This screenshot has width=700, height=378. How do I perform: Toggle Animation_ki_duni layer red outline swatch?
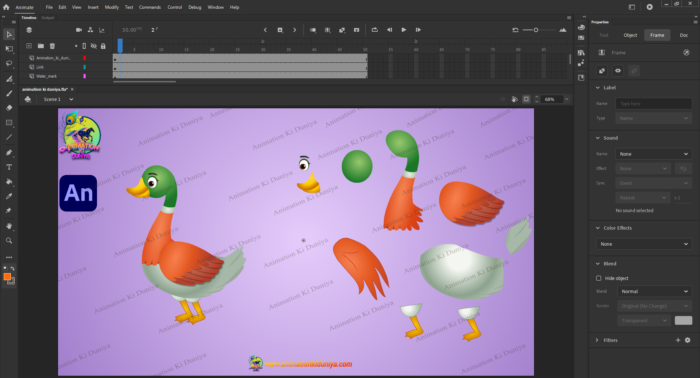(x=84, y=58)
